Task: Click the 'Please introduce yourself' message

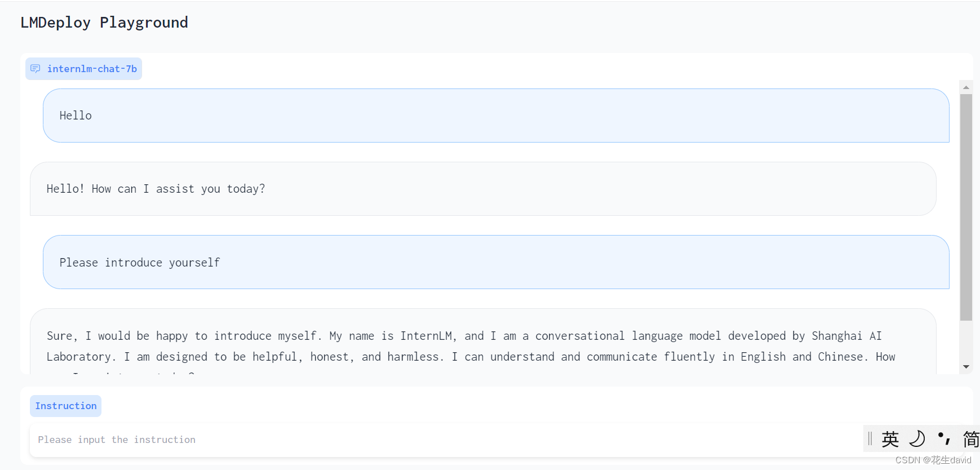Action: [496, 262]
